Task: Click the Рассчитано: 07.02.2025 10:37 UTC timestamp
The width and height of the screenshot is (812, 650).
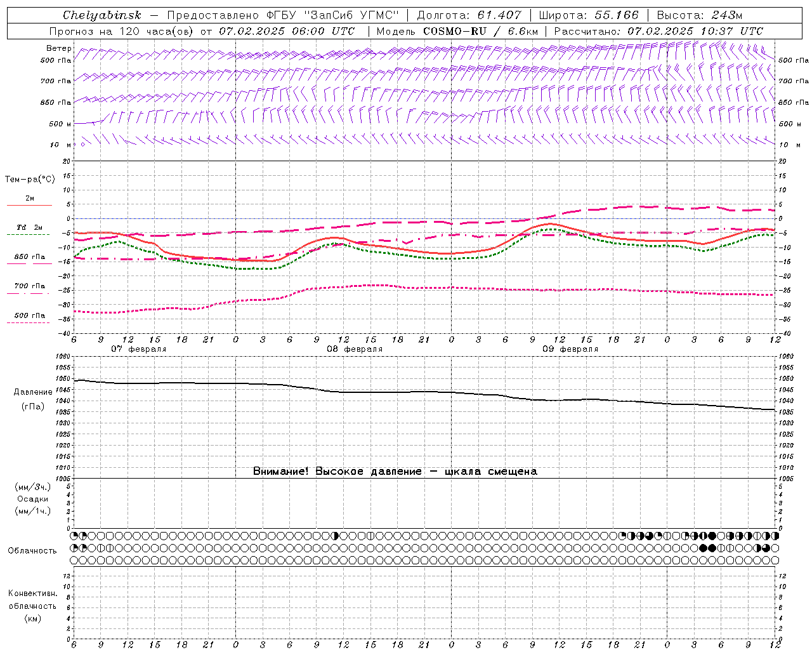Action: point(658,31)
